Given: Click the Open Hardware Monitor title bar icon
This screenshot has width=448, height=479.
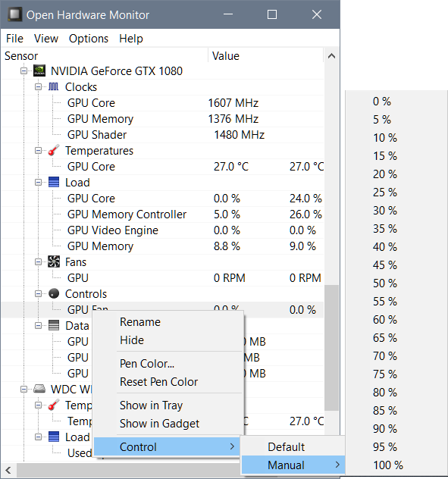Looking at the screenshot, I should point(14,14).
